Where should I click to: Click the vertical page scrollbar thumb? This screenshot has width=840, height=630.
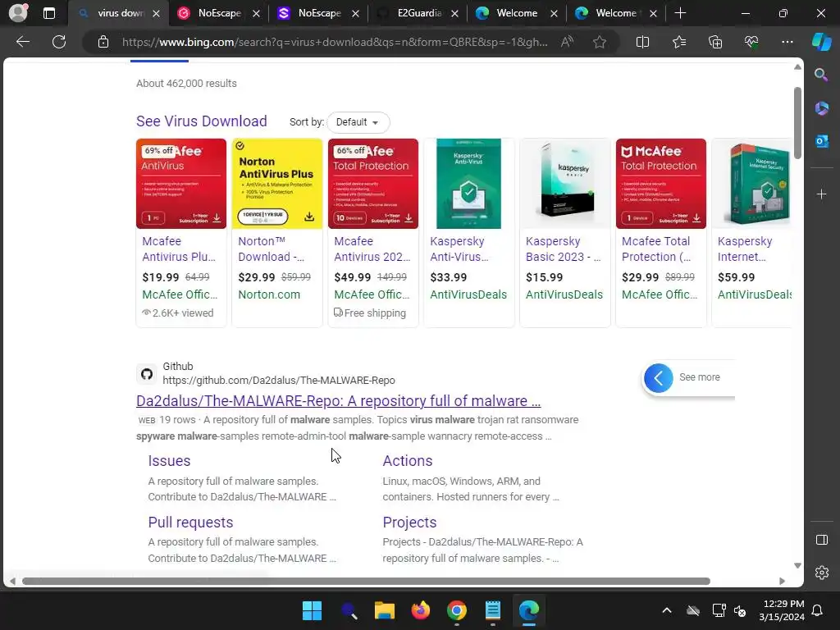click(x=797, y=123)
